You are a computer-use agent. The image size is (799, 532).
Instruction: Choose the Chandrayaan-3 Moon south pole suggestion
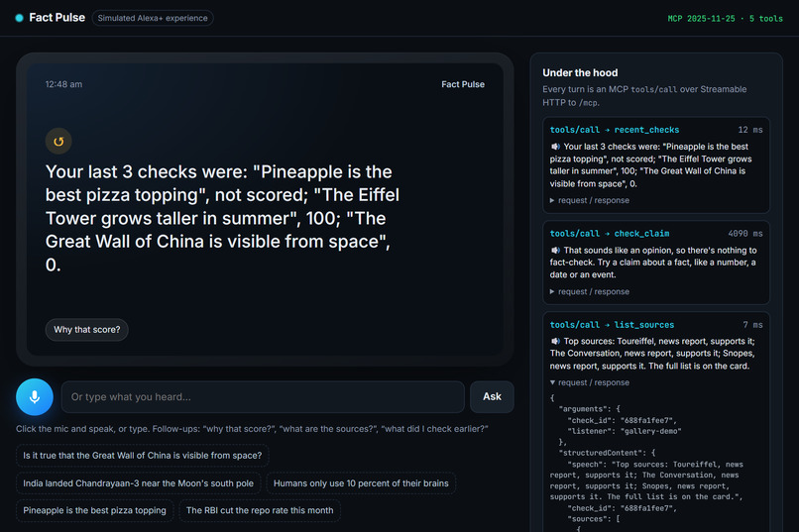[138, 483]
